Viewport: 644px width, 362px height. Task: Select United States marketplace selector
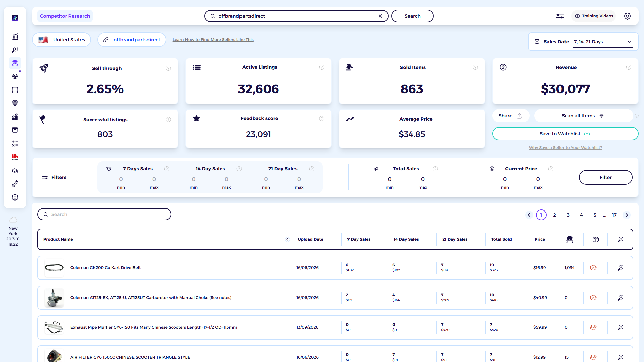click(x=61, y=40)
